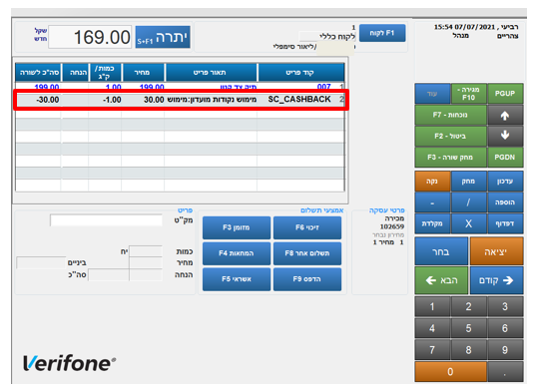The width and height of the screenshot is (539, 392).
Task: Click the סה"כ total field
Action: [x=109, y=275]
